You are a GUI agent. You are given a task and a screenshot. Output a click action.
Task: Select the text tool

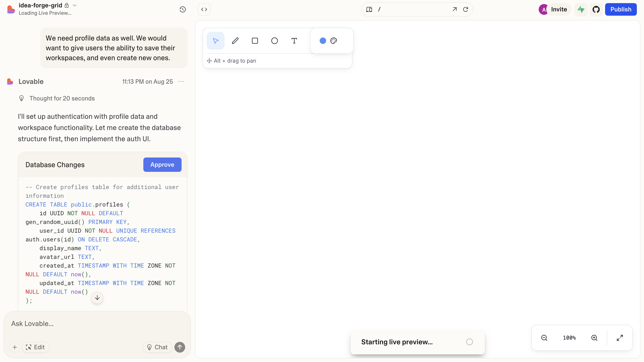[294, 40]
